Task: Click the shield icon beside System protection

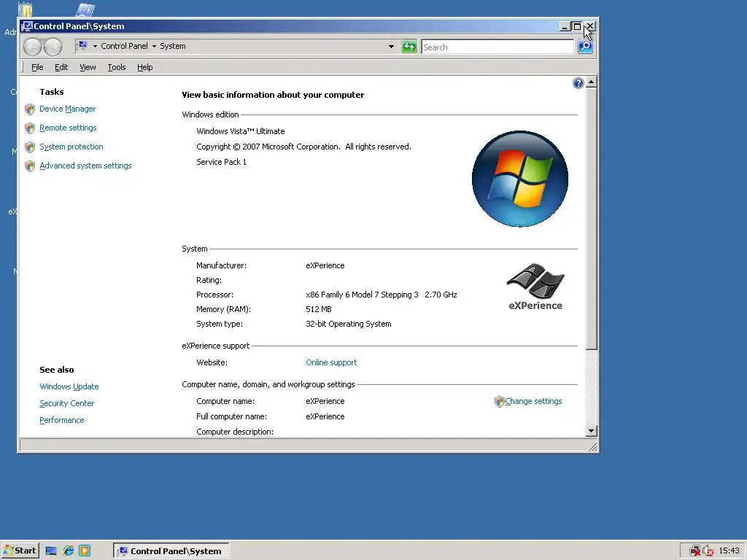Action: pyautogui.click(x=30, y=147)
